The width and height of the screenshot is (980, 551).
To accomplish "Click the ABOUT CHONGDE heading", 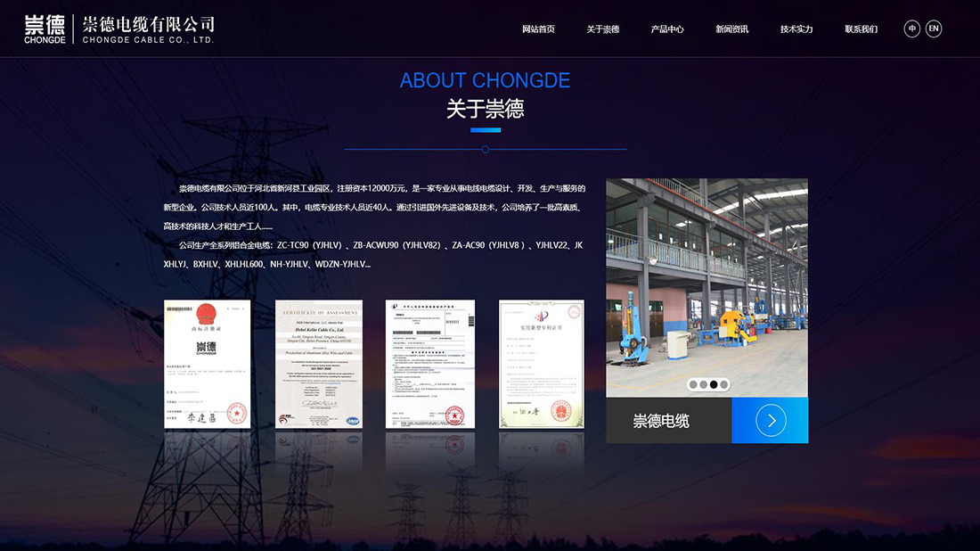I will point(485,80).
